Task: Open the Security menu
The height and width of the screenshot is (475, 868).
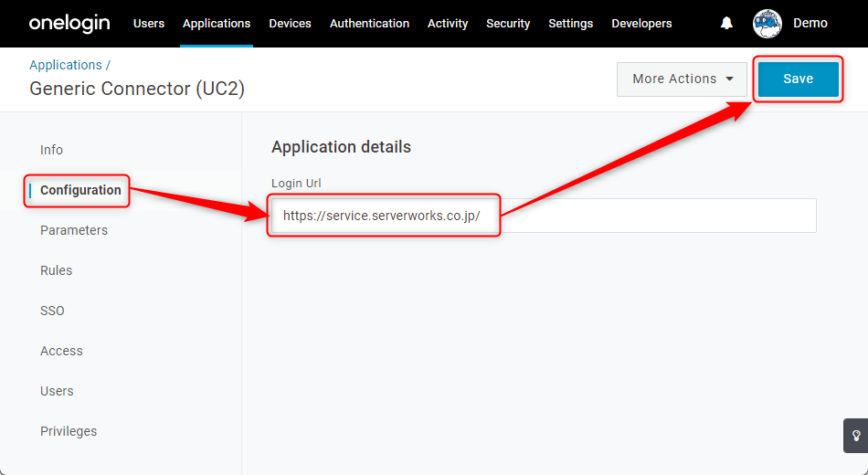Action: coord(508,23)
